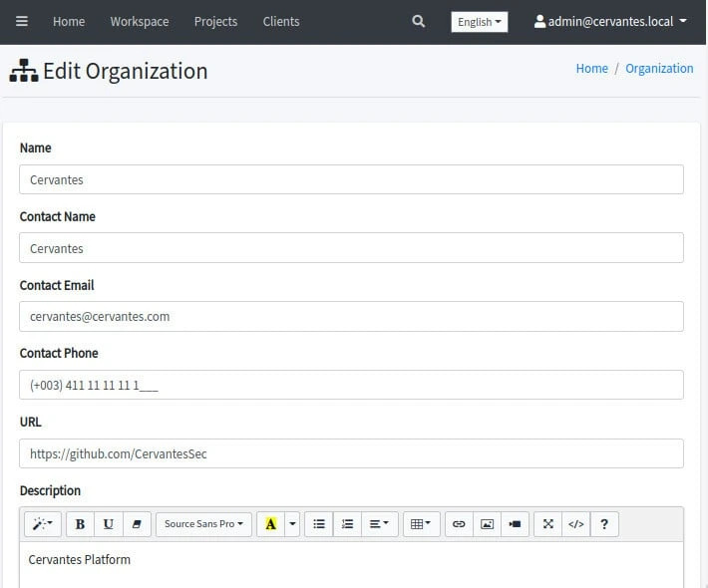This screenshot has width=708, height=588.
Task: Click the insert picture icon
Action: click(487, 524)
